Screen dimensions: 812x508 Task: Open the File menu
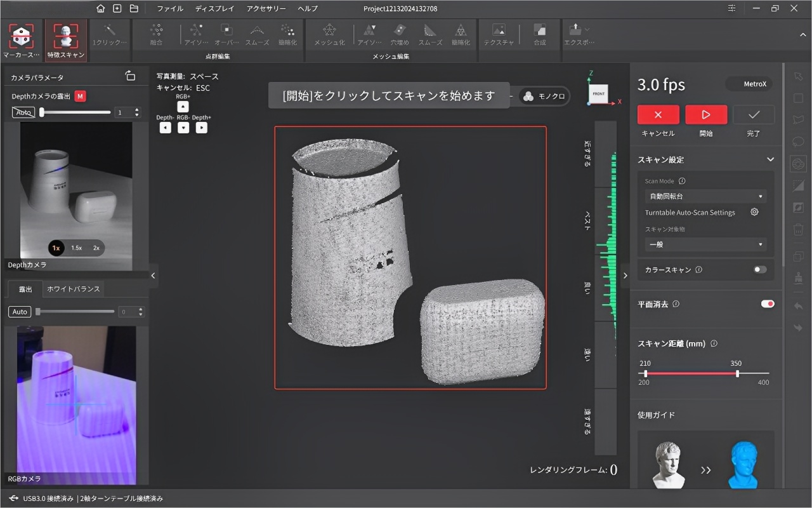pyautogui.click(x=169, y=9)
